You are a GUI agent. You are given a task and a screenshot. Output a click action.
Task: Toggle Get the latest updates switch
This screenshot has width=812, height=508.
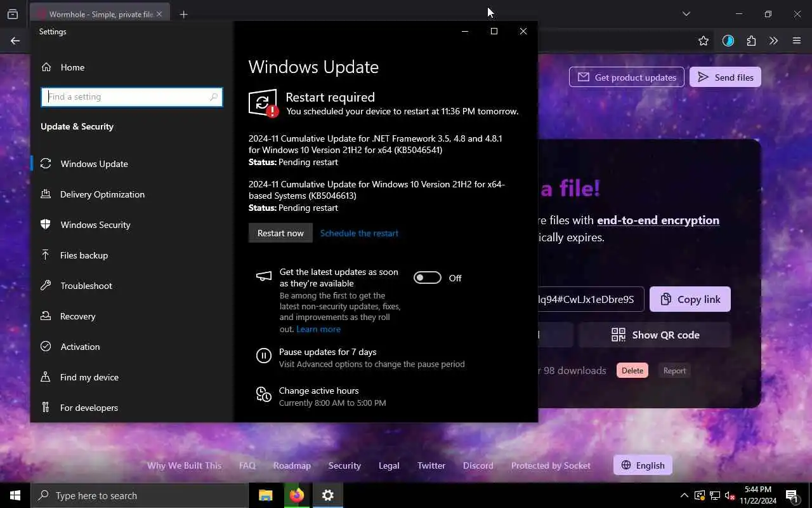(x=428, y=277)
